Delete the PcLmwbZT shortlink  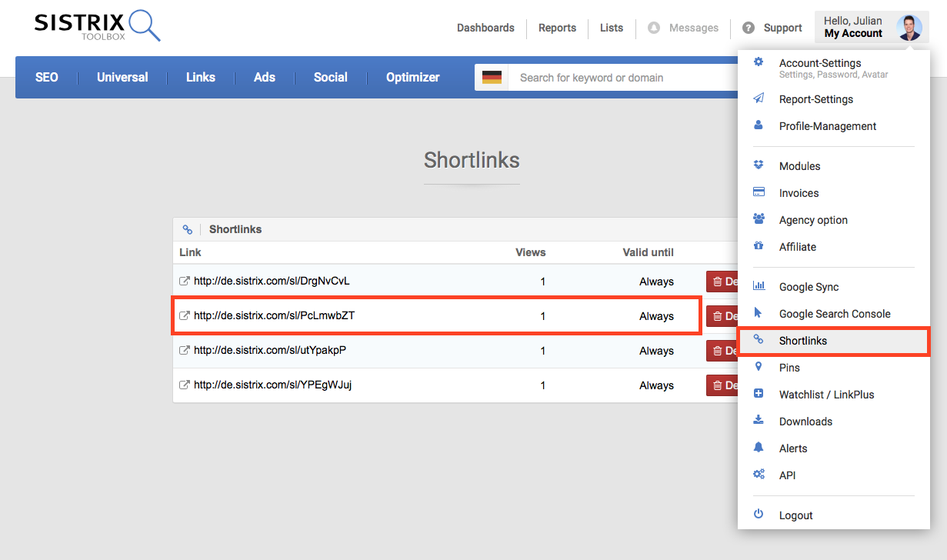coord(722,315)
